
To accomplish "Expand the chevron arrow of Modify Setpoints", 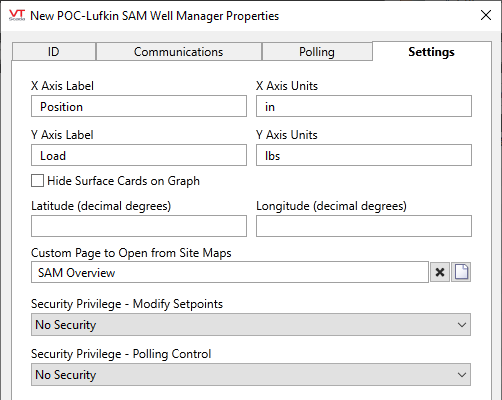I will 462,325.
